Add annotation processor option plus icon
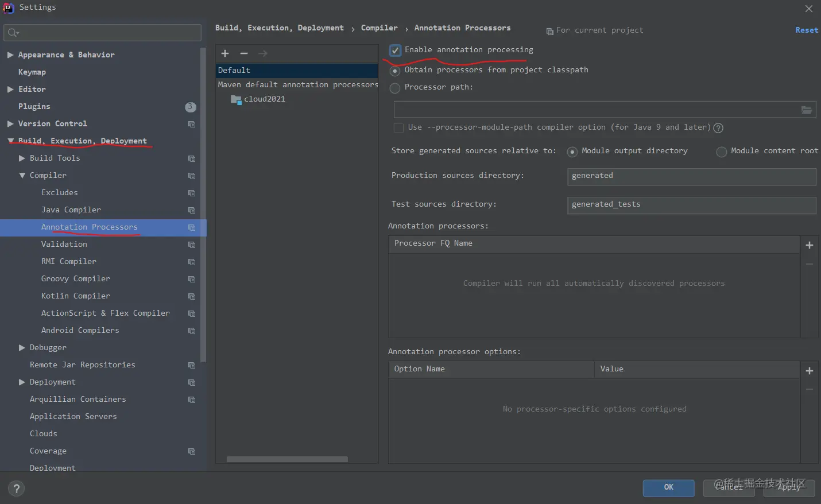Screen dimensions: 821x504 coord(810,371)
